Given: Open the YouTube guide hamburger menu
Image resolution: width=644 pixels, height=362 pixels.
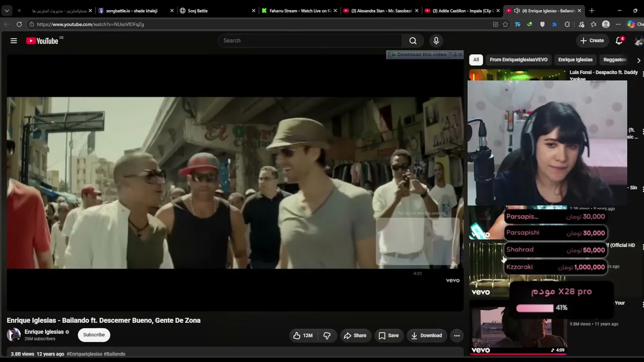Looking at the screenshot, I should click(x=14, y=41).
